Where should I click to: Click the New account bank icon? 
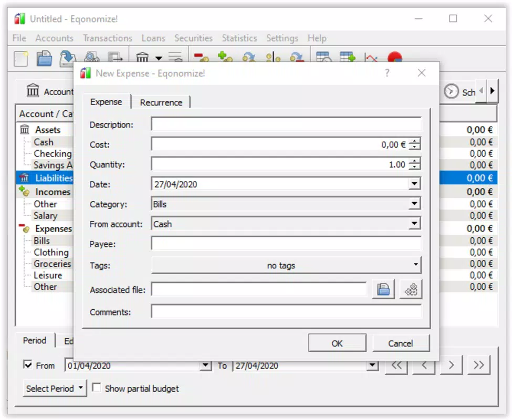click(142, 57)
